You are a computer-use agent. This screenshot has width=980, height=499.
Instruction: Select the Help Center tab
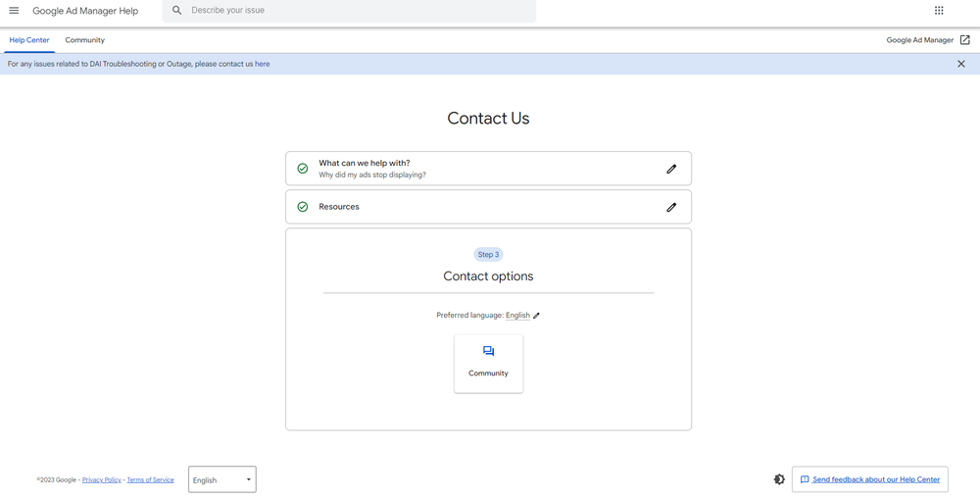29,40
